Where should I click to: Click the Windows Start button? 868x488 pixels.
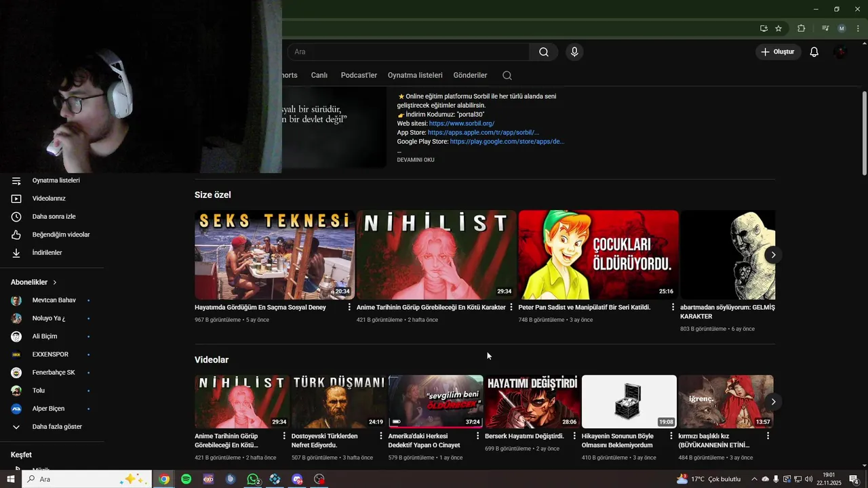[x=11, y=479]
